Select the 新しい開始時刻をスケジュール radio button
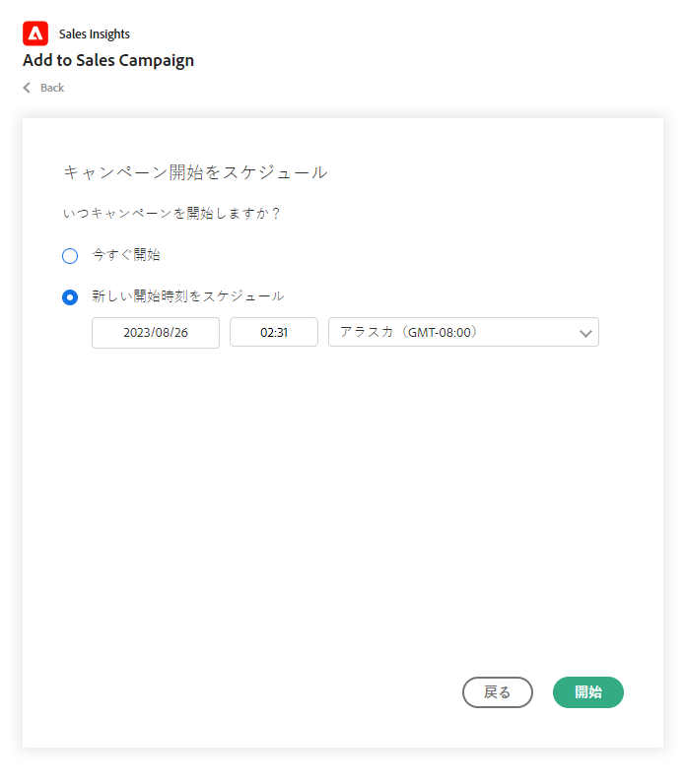 (70, 297)
